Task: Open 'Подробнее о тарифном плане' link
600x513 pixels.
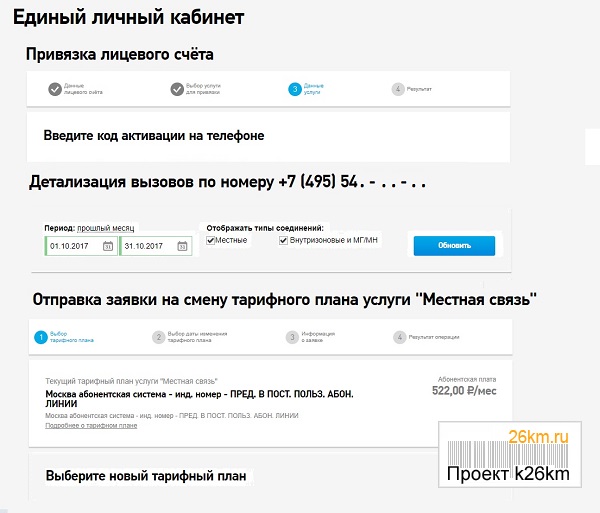Action: tap(91, 425)
